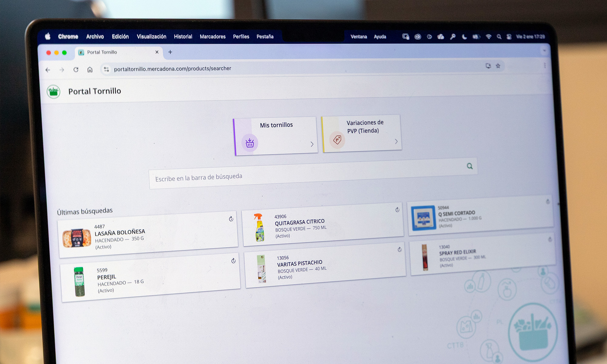Click the history icon on Q Semi Cortado card

tap(548, 201)
